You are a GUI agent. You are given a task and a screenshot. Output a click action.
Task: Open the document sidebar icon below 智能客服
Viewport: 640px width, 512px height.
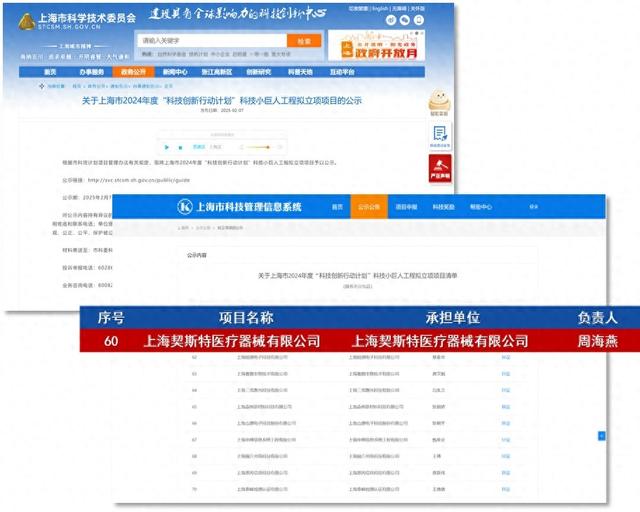(x=439, y=134)
